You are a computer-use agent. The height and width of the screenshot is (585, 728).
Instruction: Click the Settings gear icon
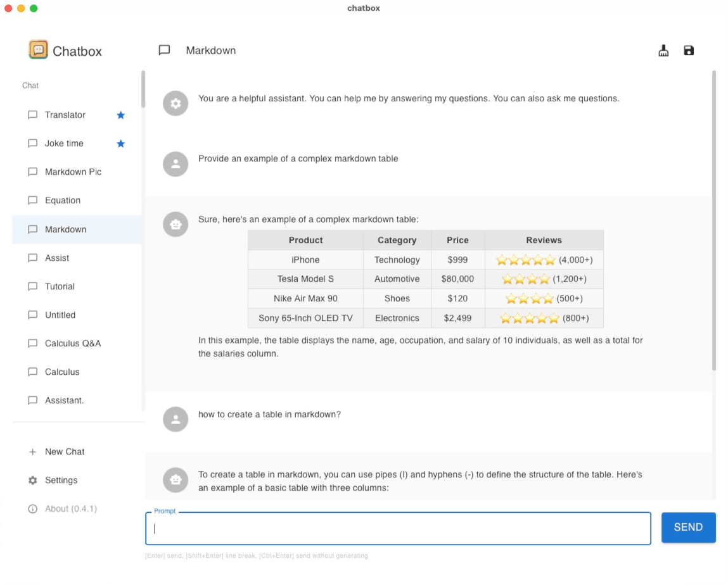point(32,480)
